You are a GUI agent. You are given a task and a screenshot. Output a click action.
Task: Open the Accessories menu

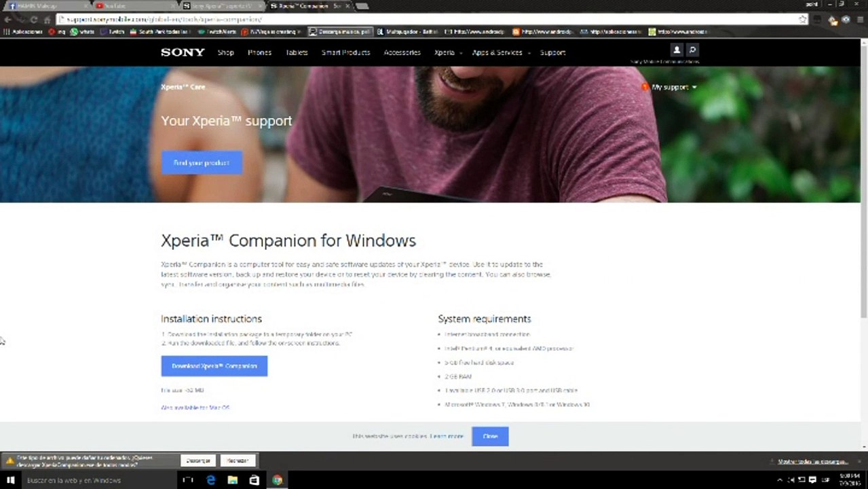coord(402,52)
